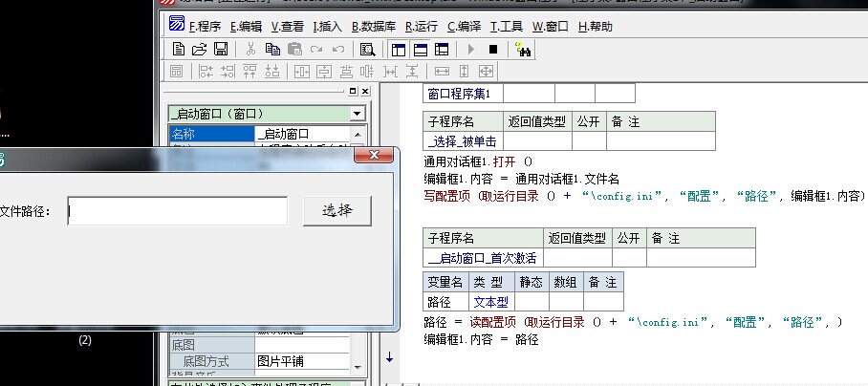Click the 写配置项 code line
This screenshot has height=386, width=868.
[644, 196]
